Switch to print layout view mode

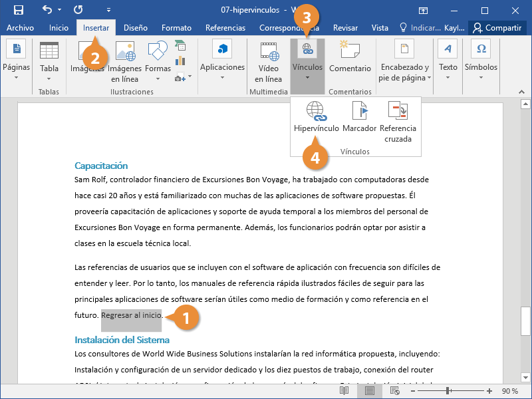(x=370, y=392)
